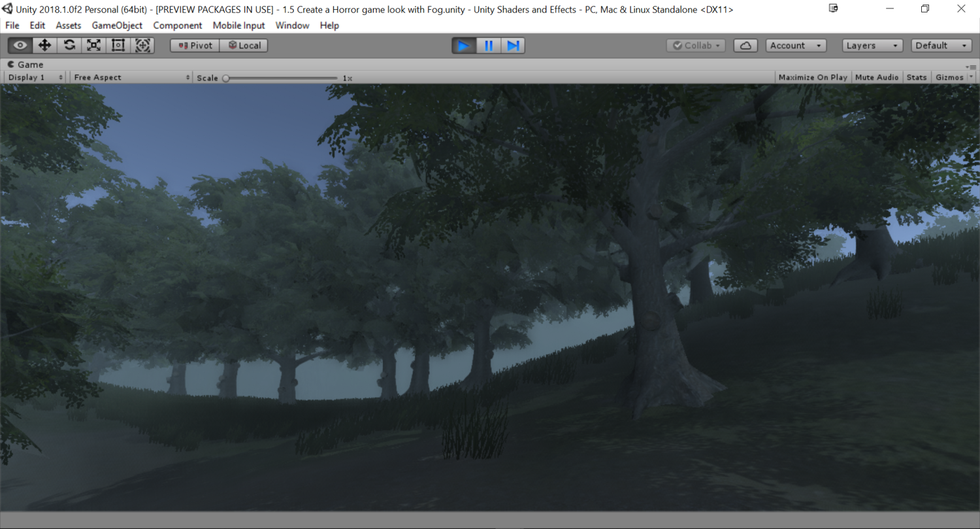980x529 pixels.
Task: Click the Game viewport scene
Action: [490, 298]
